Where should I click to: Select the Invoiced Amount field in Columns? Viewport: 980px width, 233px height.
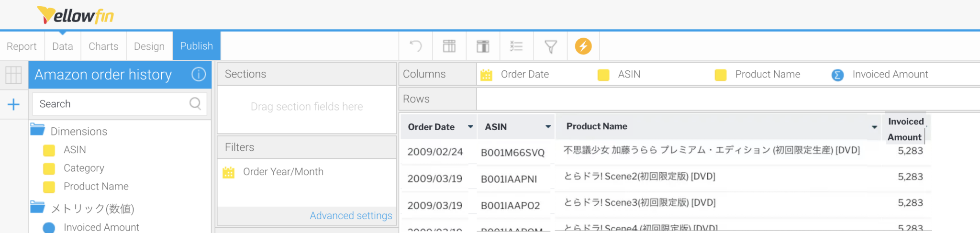pyautogui.click(x=890, y=74)
